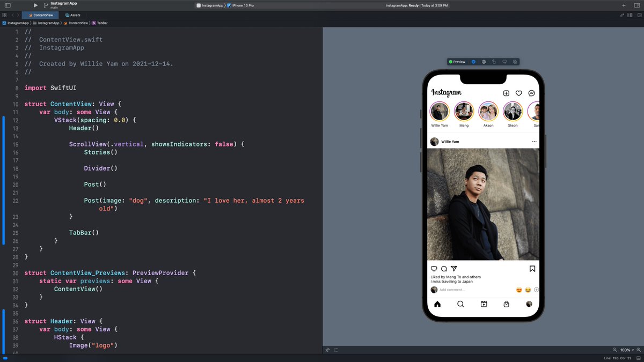Open ContentView file in jump bar
The width and height of the screenshot is (644, 362).
(x=76, y=23)
